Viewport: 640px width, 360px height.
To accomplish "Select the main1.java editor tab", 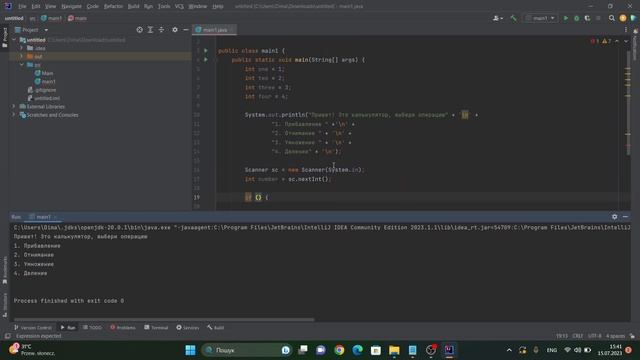I will [214, 30].
